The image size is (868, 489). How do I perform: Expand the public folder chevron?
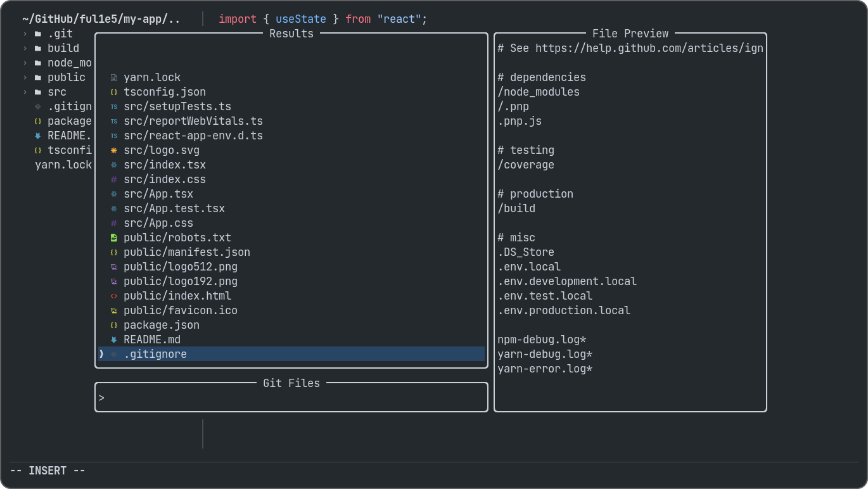[x=25, y=78]
